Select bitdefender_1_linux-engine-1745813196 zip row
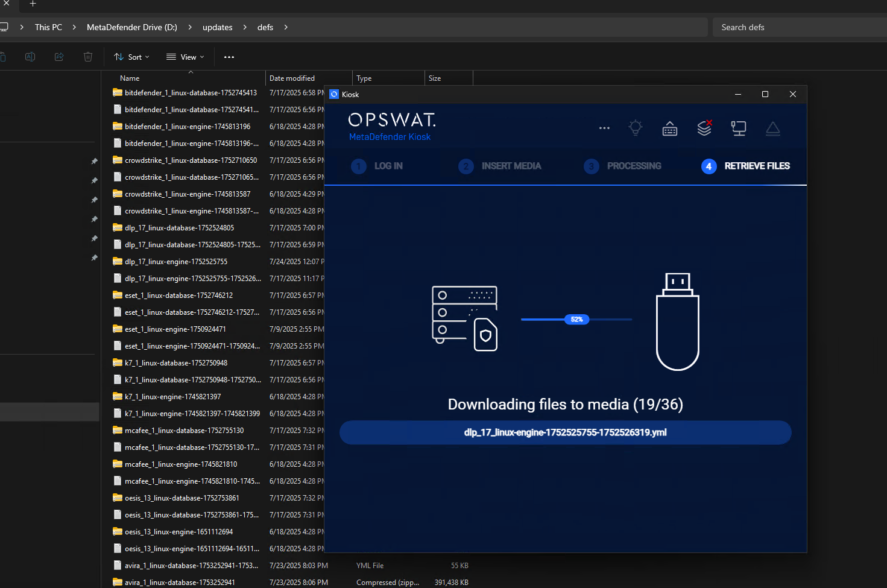The height and width of the screenshot is (588, 887). coord(188,127)
